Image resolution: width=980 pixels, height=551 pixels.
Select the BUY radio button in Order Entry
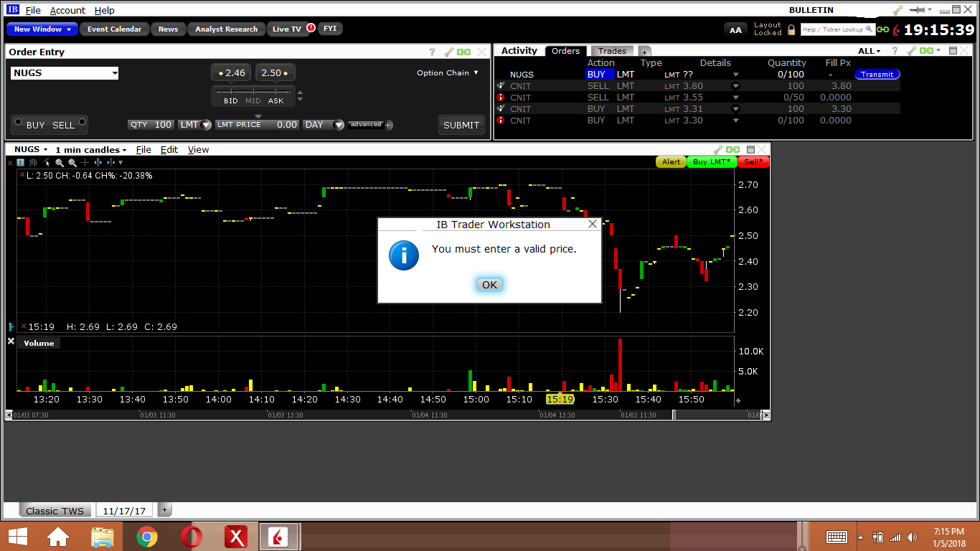point(18,122)
